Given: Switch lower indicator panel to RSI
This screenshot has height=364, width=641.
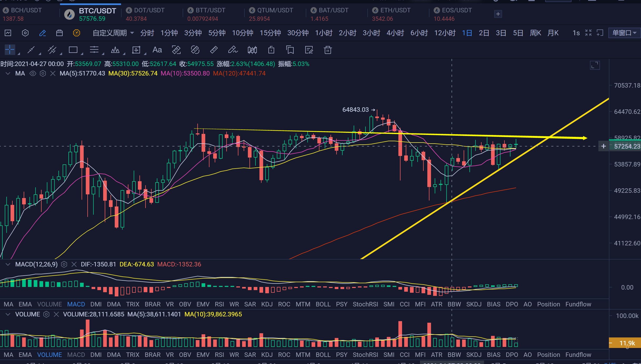Looking at the screenshot, I should click(x=219, y=355).
